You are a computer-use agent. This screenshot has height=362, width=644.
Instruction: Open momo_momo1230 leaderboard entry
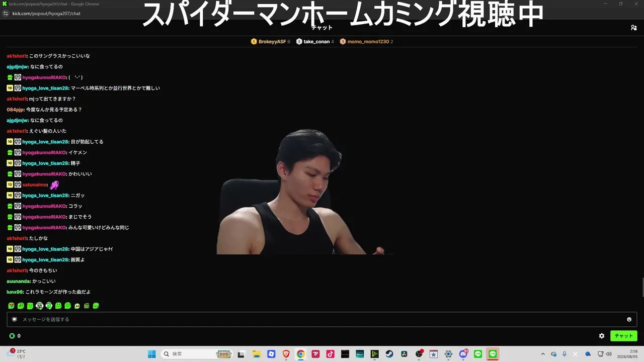[x=366, y=42]
